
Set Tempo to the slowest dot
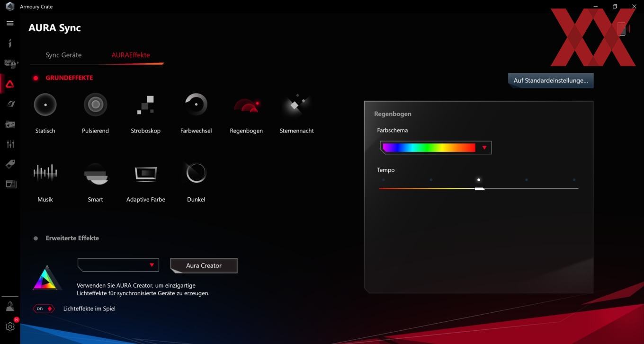(x=383, y=180)
